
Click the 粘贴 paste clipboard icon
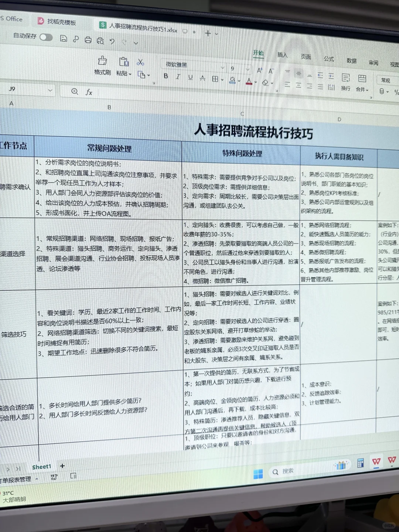click(x=124, y=62)
